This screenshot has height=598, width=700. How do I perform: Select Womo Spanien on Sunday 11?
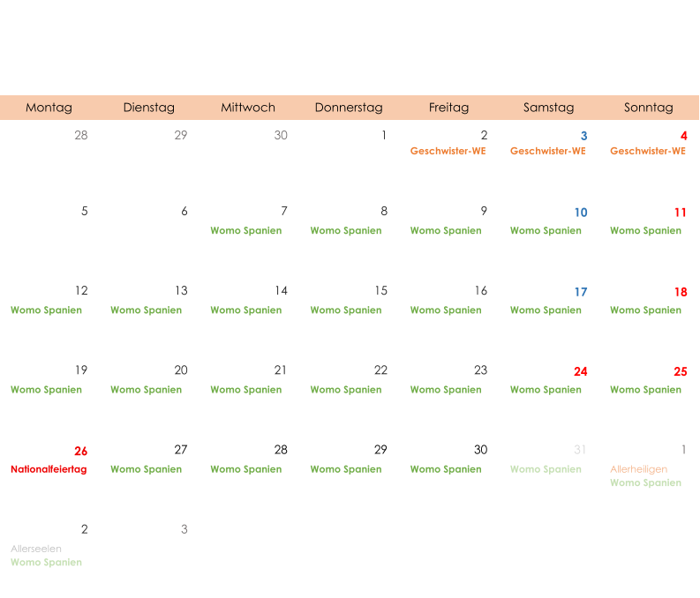coord(645,230)
